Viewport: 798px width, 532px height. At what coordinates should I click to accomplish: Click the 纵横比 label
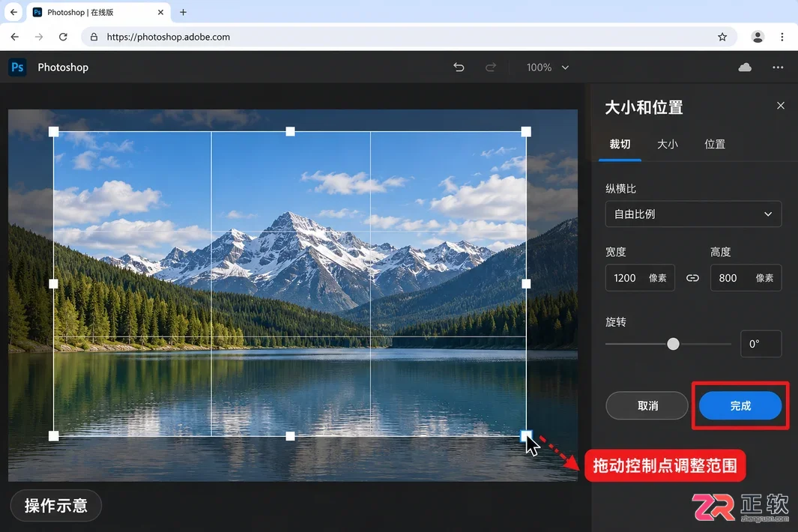coord(620,189)
